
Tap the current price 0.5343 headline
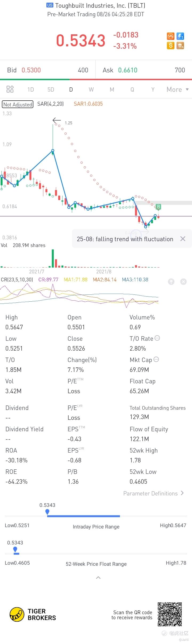coord(81,40)
